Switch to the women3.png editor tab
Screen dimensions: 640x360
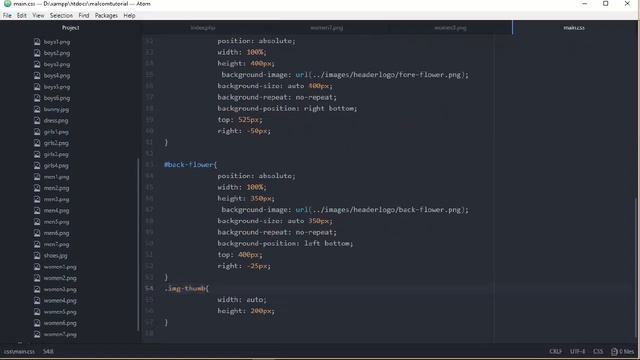click(x=450, y=28)
